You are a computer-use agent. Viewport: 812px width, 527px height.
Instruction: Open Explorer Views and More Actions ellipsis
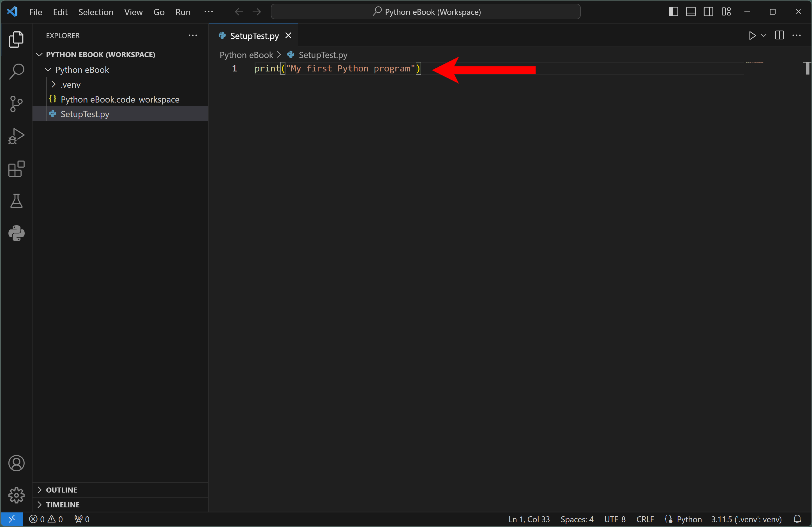193,36
